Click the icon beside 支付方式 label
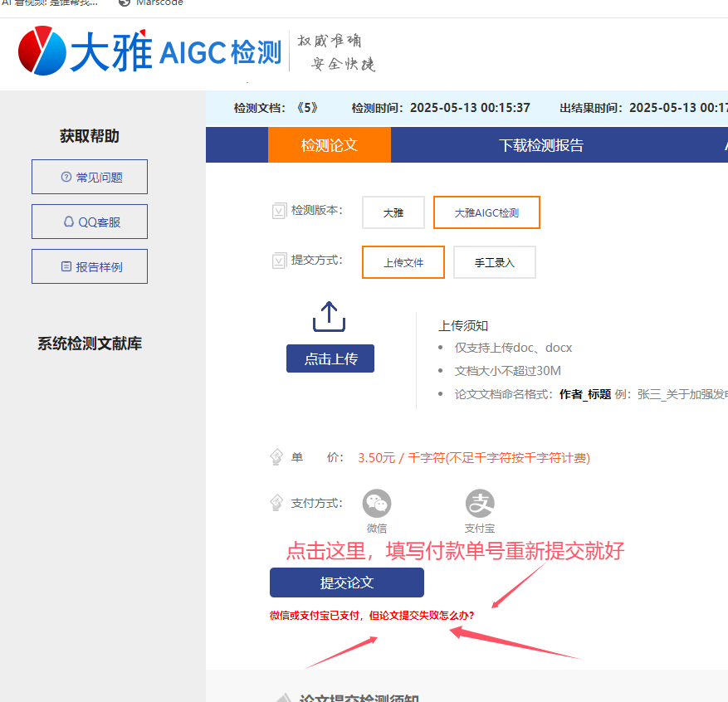The height and width of the screenshot is (702, 728). [x=276, y=503]
